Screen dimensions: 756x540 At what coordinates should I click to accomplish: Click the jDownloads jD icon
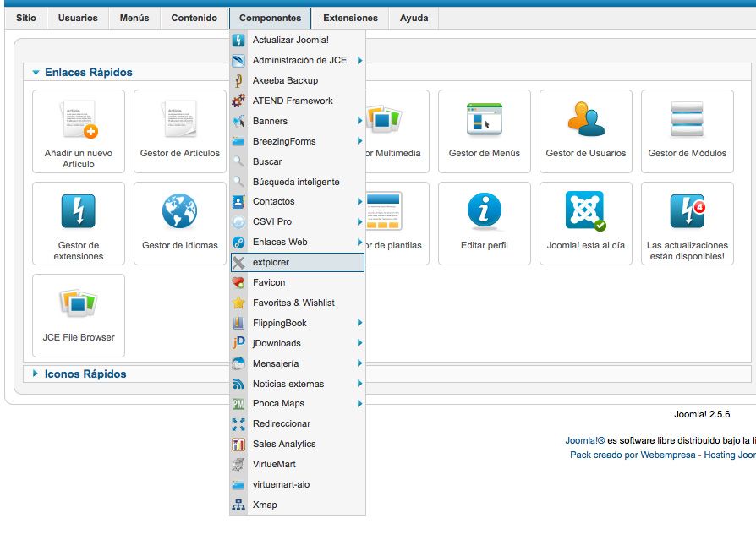[238, 343]
